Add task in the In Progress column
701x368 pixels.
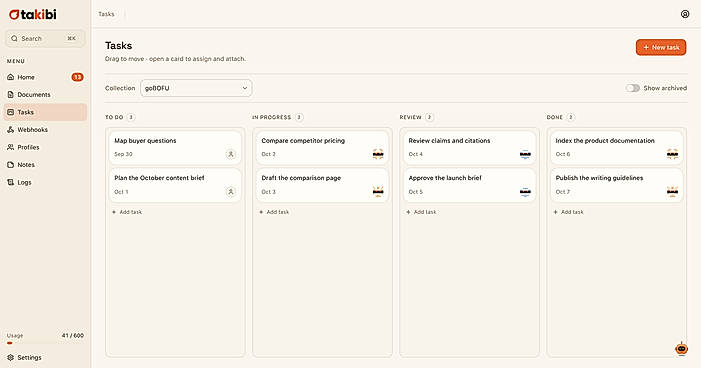pos(274,212)
